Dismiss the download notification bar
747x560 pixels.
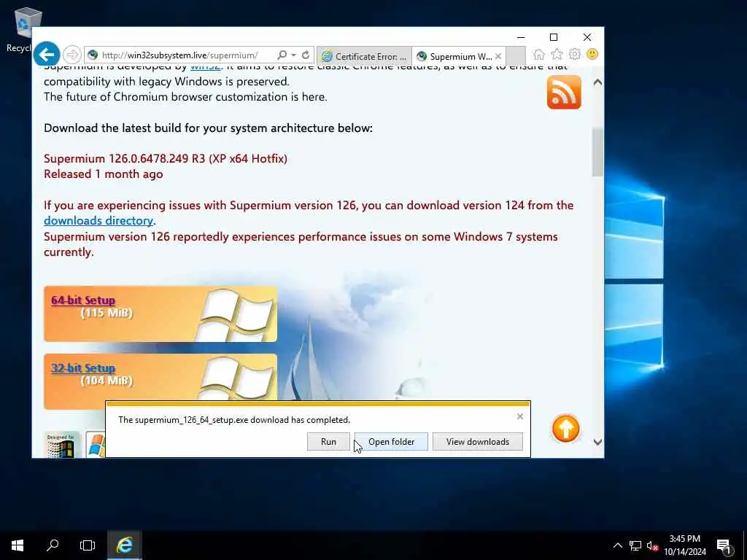(x=519, y=416)
